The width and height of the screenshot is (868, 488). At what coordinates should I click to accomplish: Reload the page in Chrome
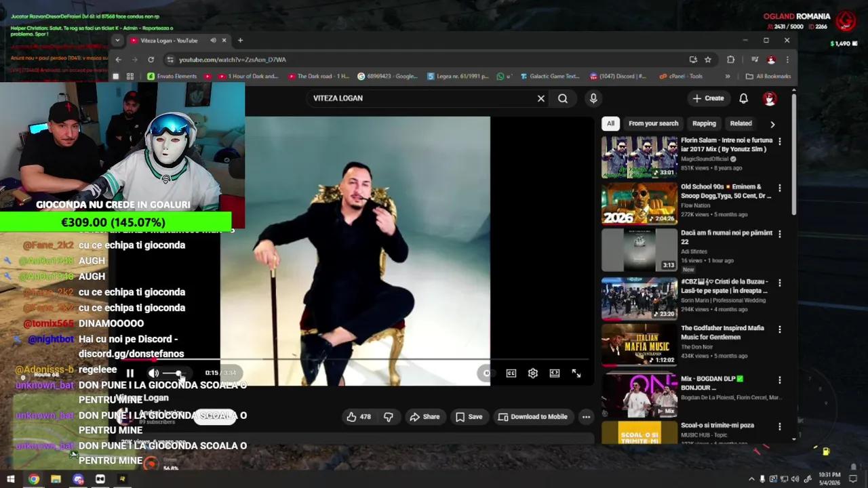click(x=151, y=60)
